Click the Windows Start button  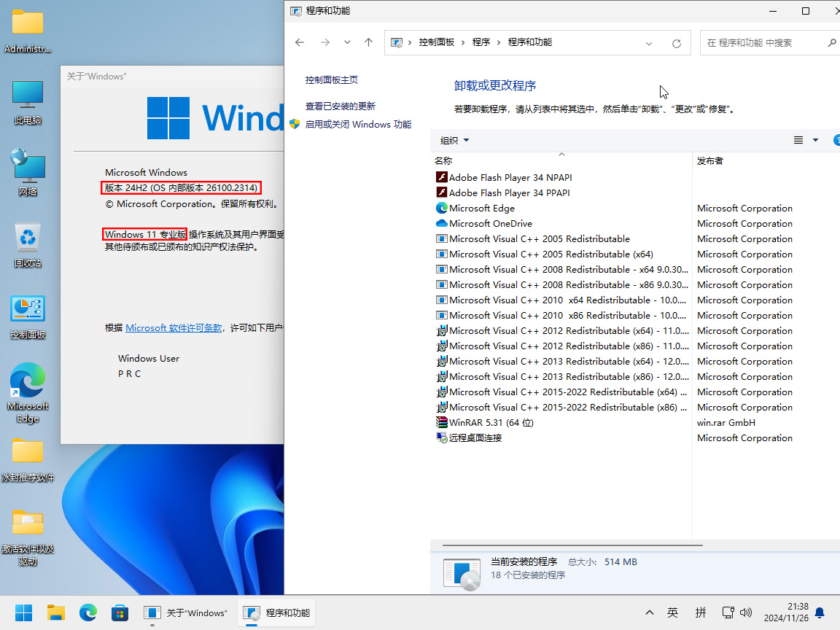(x=23, y=612)
